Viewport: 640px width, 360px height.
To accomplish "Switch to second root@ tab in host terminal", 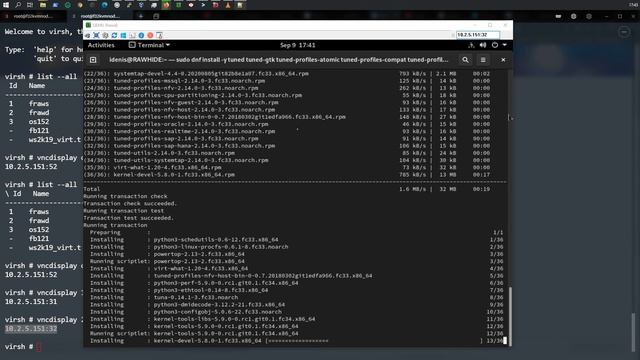I will [x=100, y=16].
